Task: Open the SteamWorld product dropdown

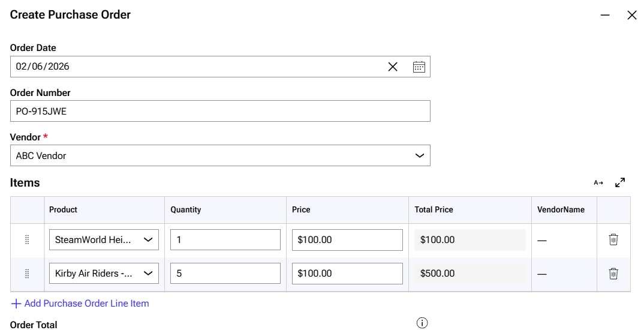Action: point(148,240)
